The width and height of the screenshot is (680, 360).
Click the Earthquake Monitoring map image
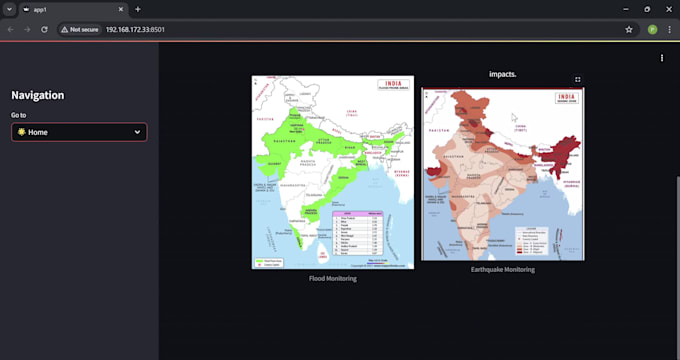(503, 174)
